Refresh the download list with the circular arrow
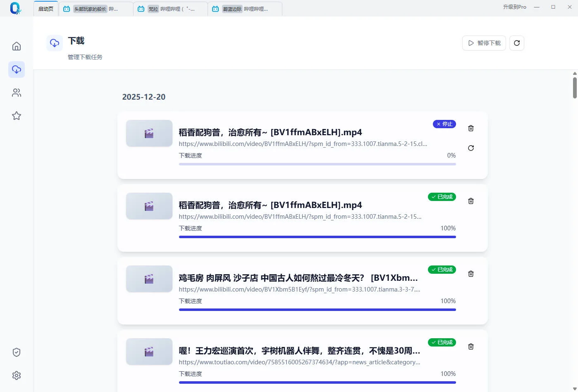This screenshot has height=392, width=578. pyautogui.click(x=516, y=43)
